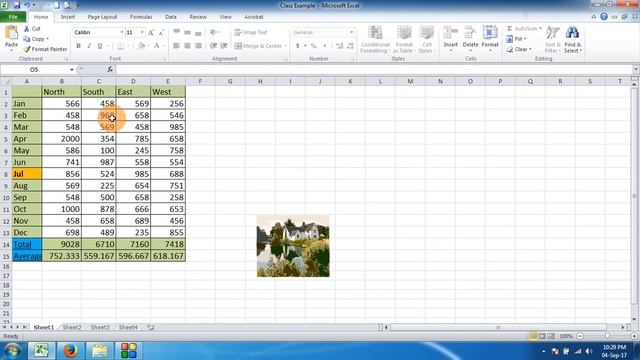
Task: Open the File Explorer taskbar icon
Action: [x=99, y=351]
